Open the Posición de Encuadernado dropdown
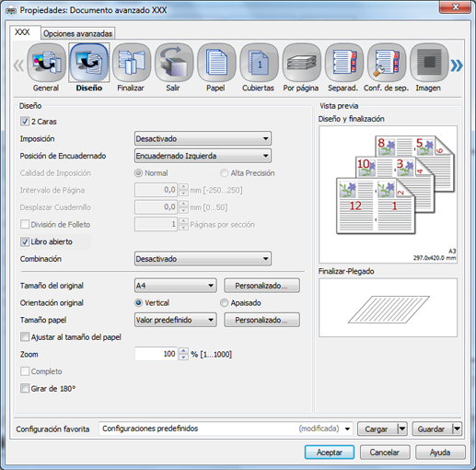The width and height of the screenshot is (476, 470). pyautogui.click(x=203, y=156)
